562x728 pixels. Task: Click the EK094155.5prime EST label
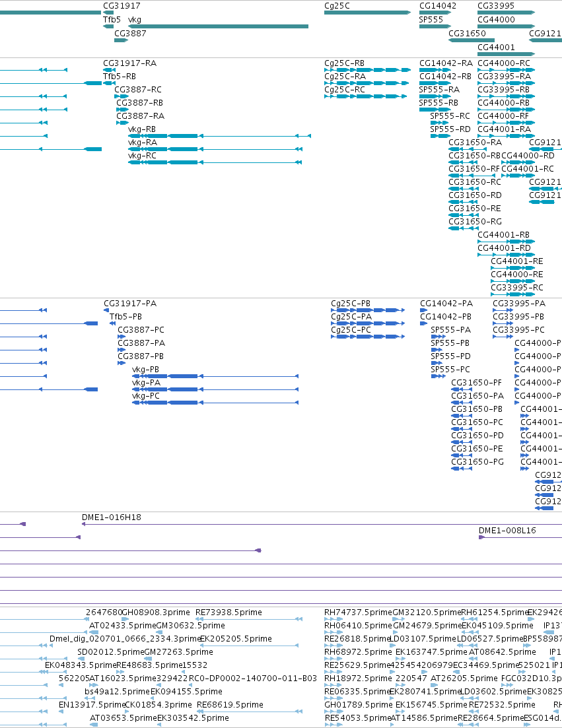pyautogui.click(x=186, y=691)
